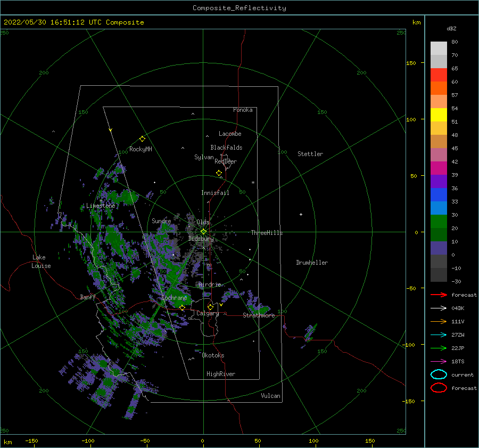Click the orange 111V arrow legend icon

tap(439, 321)
